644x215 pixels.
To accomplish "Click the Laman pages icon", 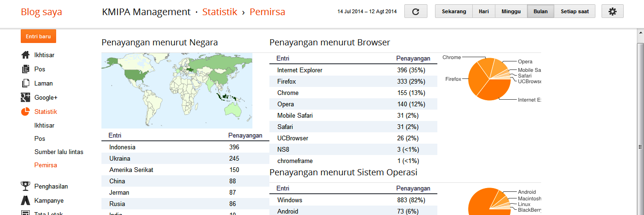I will (x=25, y=83).
